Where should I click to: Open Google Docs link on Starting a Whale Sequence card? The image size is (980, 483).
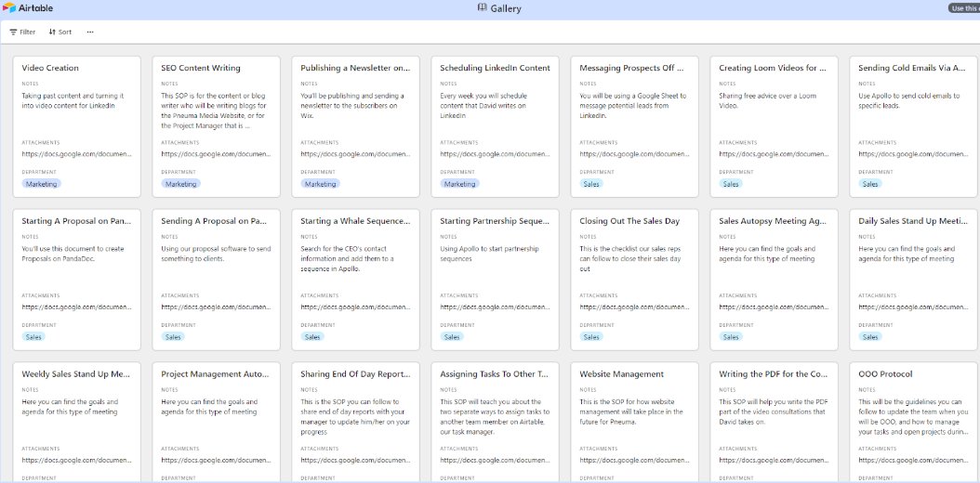point(355,307)
